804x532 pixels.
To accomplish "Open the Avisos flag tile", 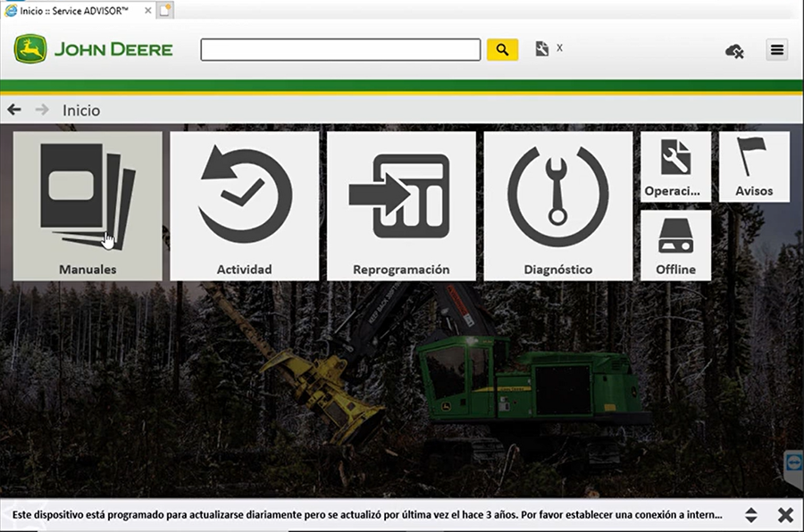I will (x=754, y=167).
